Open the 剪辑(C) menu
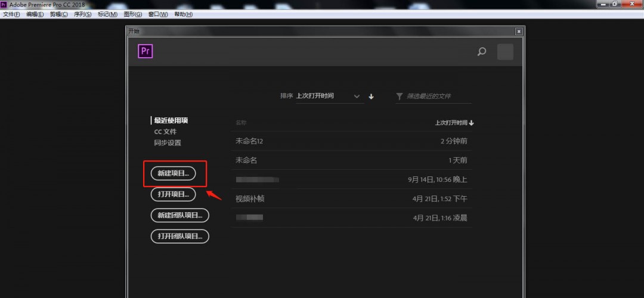Screen dimensions: 644x298 click(58, 14)
